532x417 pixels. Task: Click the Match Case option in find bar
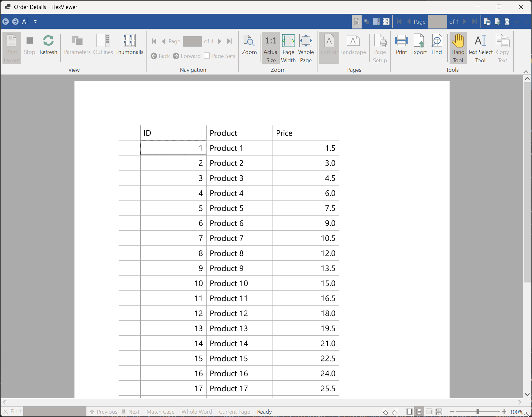(160, 412)
